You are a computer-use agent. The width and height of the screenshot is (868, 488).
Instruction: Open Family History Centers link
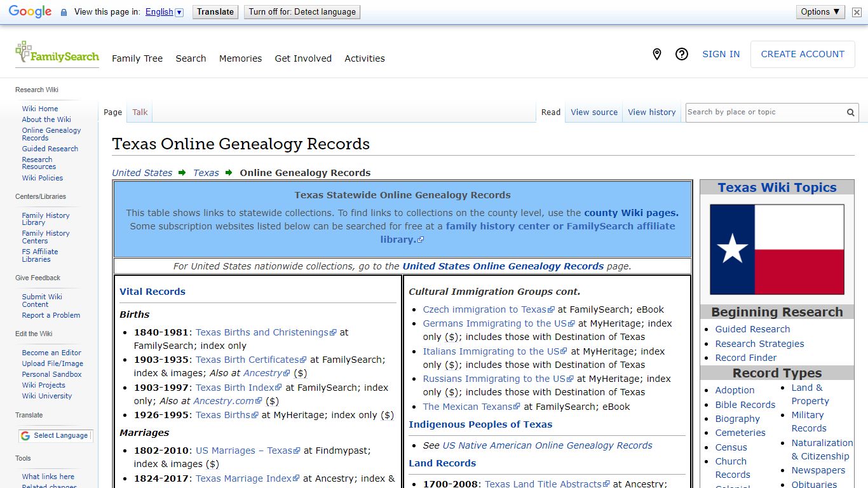tap(46, 237)
